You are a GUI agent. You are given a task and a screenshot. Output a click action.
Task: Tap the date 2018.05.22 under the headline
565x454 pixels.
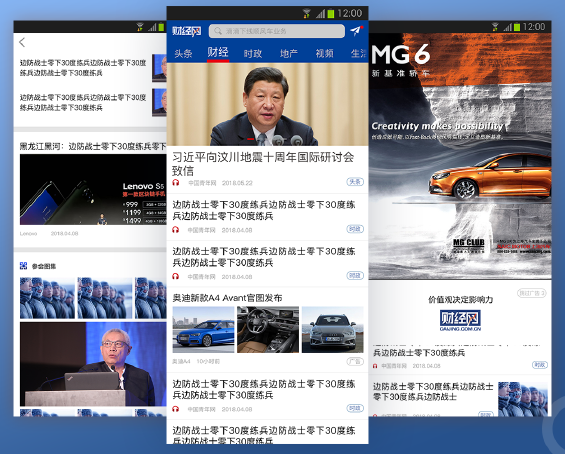(237, 183)
